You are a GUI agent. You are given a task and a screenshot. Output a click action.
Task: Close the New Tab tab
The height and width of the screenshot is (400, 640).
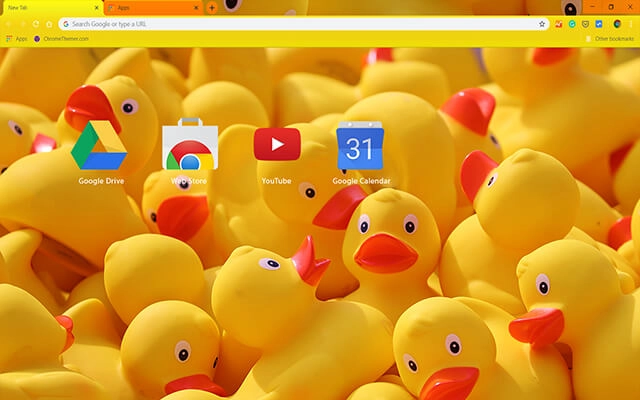[x=96, y=8]
